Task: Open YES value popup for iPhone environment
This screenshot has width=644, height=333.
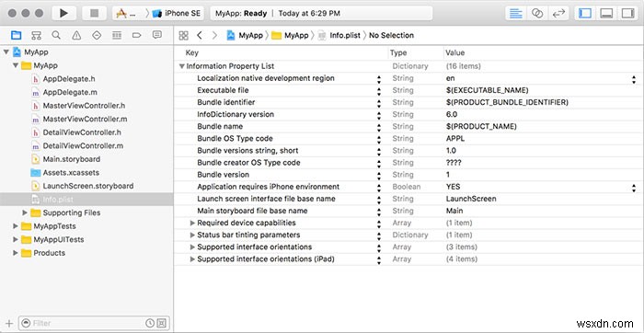Action: click(x=634, y=189)
